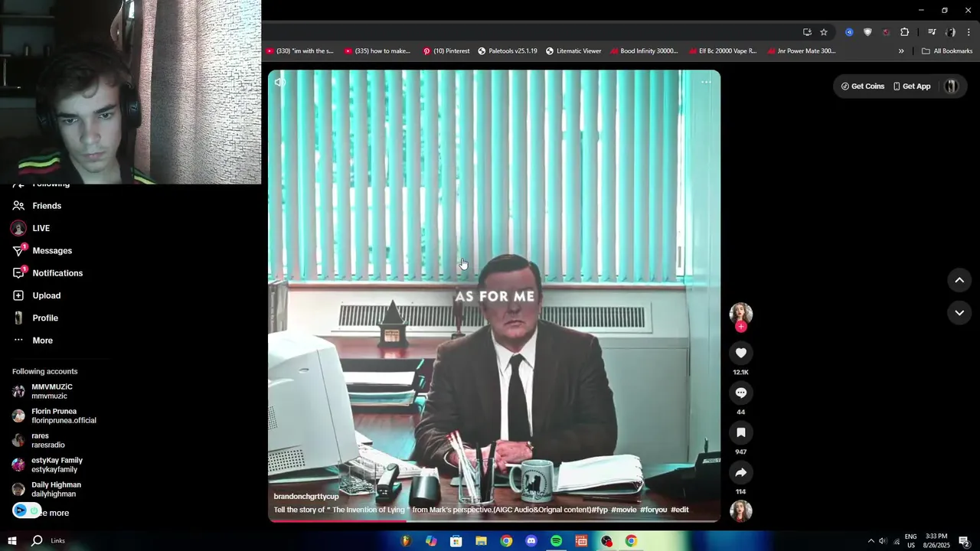This screenshot has height=551, width=980.
Task: Open Florin Prunea's account
Action: [63, 416]
